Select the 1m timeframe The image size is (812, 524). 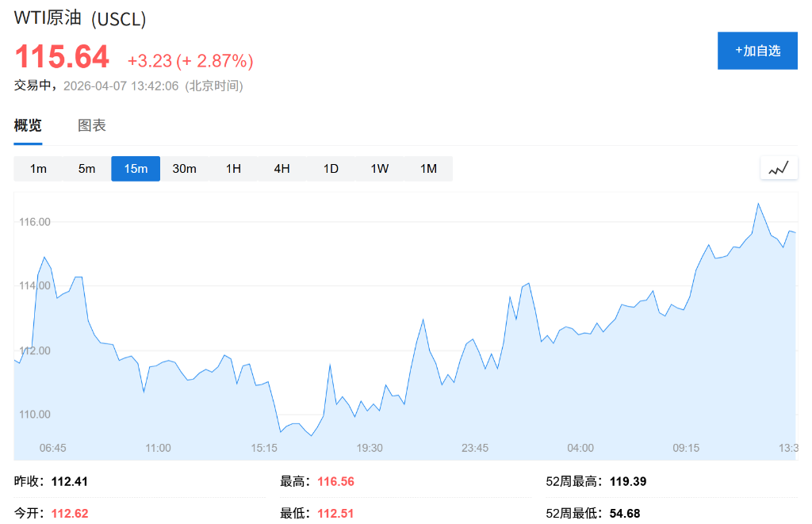click(38, 168)
